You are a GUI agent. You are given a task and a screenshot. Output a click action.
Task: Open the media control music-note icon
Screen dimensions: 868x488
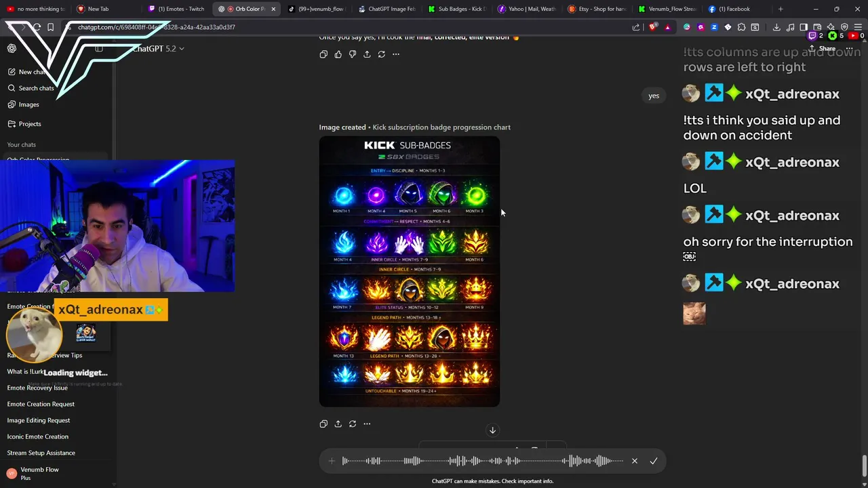790,27
